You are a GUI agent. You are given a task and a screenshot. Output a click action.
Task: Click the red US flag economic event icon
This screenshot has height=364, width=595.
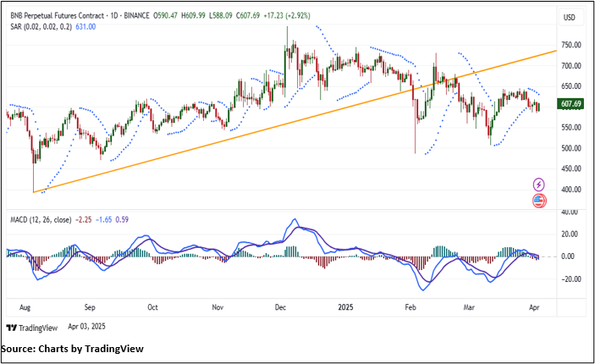click(539, 201)
